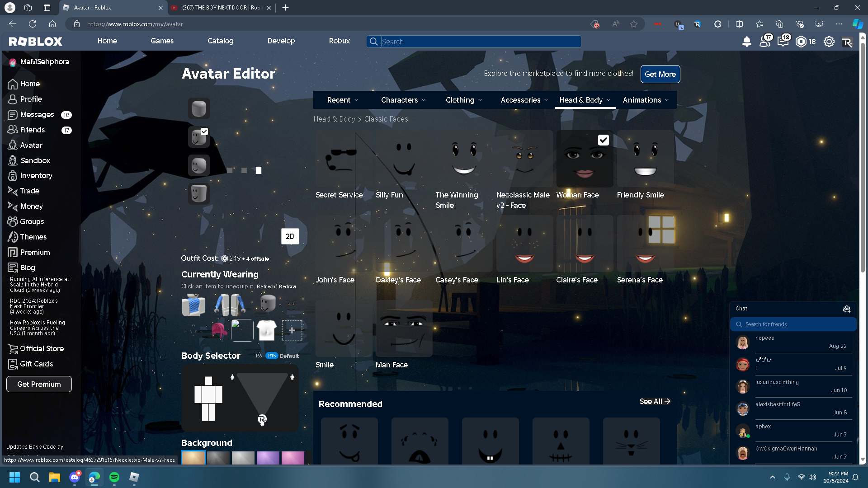Open notifications bell icon
Viewport: 868px width, 488px height.
tap(747, 42)
